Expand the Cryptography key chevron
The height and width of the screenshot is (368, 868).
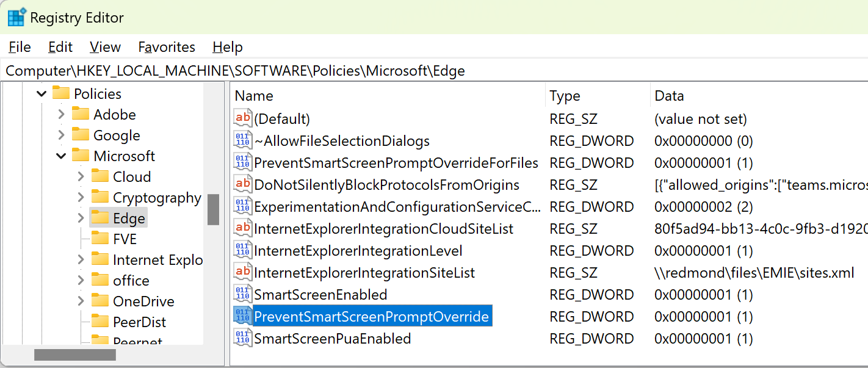81,197
